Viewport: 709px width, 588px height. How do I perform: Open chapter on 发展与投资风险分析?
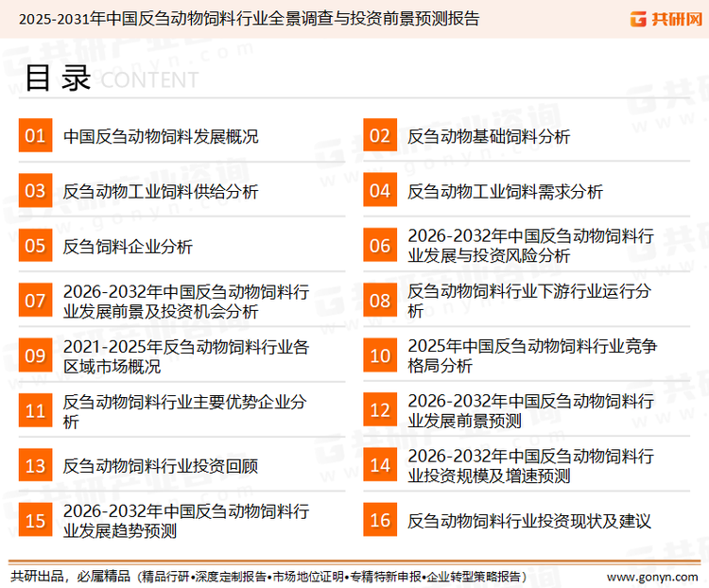(531, 246)
